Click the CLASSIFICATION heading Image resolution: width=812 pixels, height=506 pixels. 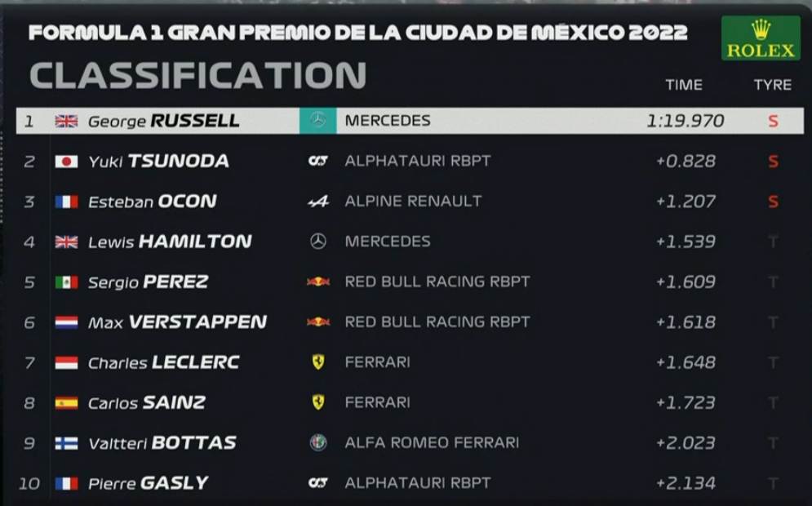click(197, 76)
